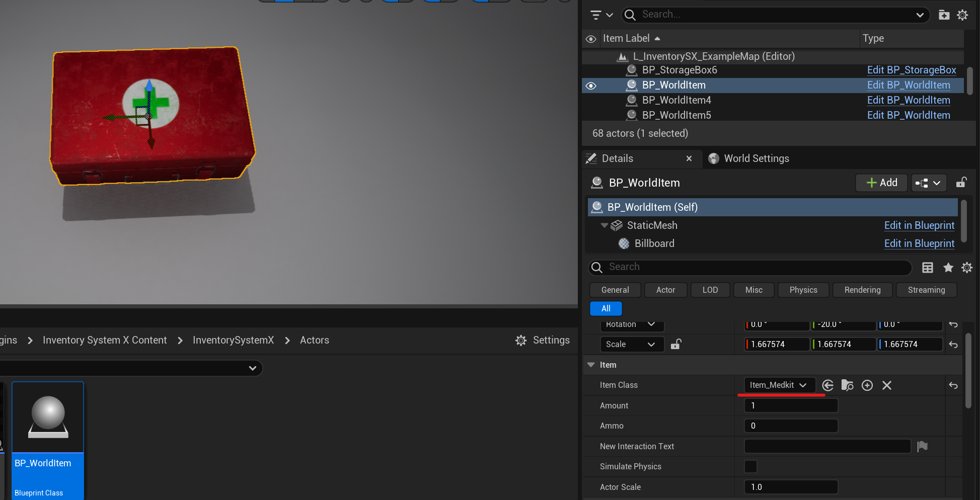Click the Scale Y value field
The height and width of the screenshot is (500, 980).
(x=843, y=344)
